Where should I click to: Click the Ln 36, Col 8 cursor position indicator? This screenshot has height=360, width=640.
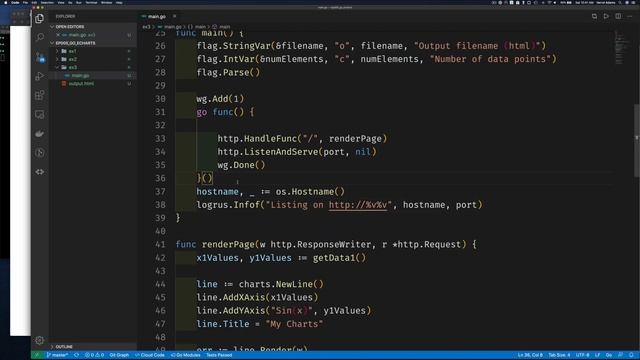[x=530, y=355]
